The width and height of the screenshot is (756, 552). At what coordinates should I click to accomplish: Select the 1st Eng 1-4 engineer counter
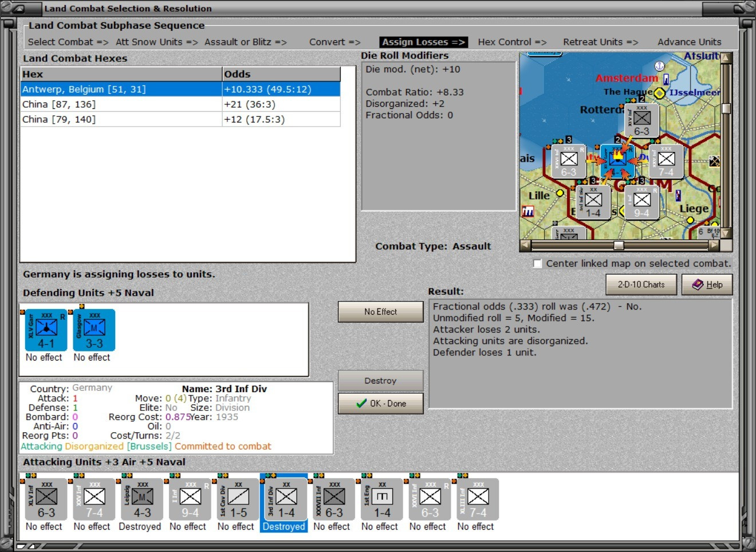click(383, 500)
